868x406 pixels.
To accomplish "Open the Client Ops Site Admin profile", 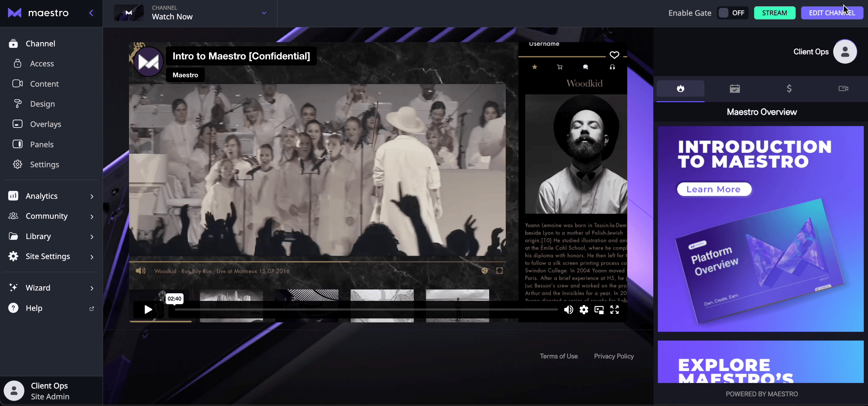I will click(x=51, y=391).
